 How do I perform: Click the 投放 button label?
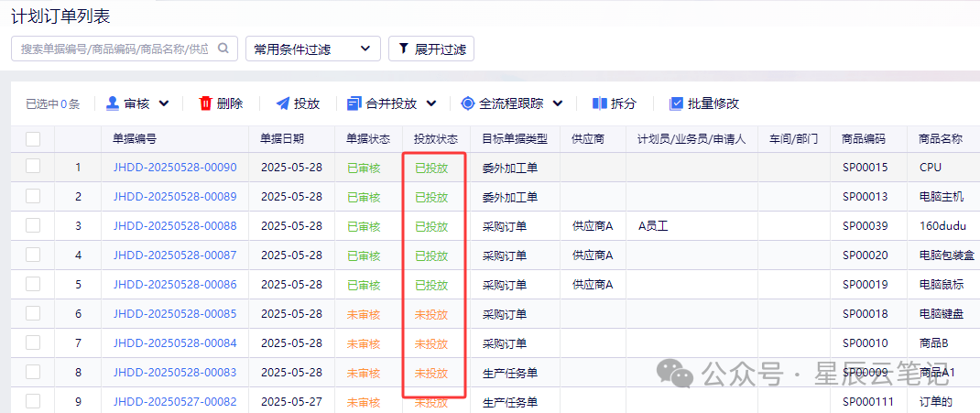307,103
